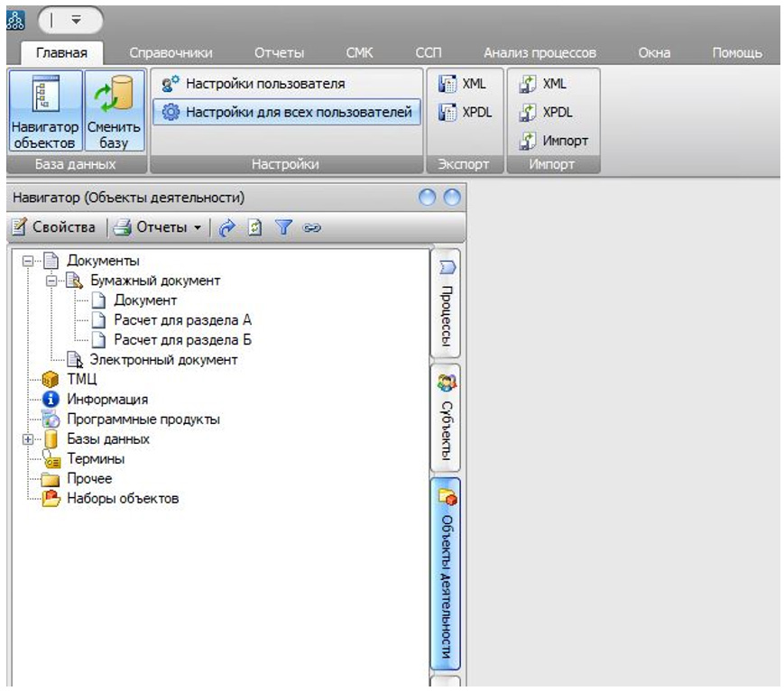The height and width of the screenshot is (691, 784).
Task: Click the chain link icon in navigator toolbar
Action: pos(312,228)
